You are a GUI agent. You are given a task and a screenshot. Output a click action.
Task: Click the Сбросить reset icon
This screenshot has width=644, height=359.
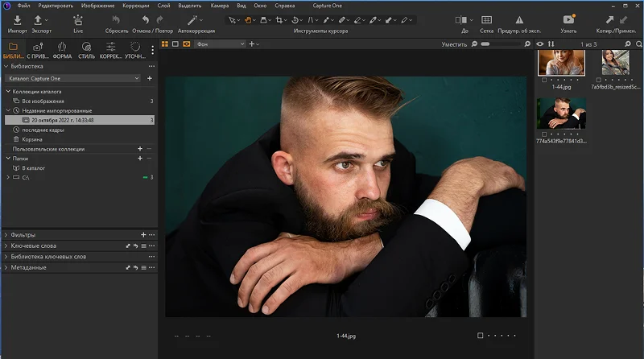click(116, 19)
